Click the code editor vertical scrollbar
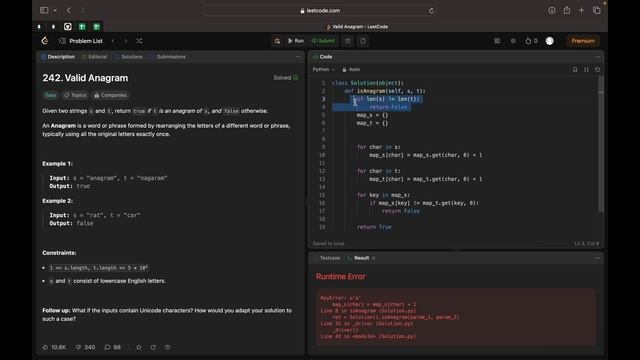 pos(601,144)
